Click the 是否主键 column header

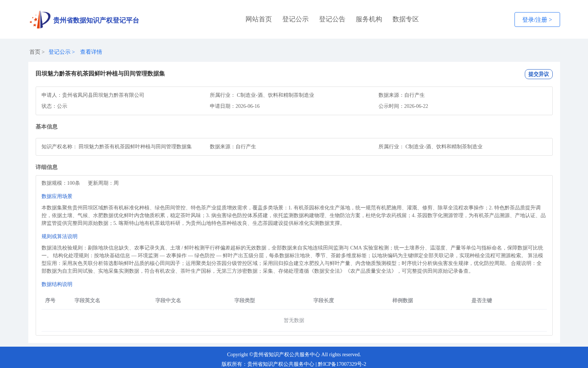pyautogui.click(x=482, y=300)
